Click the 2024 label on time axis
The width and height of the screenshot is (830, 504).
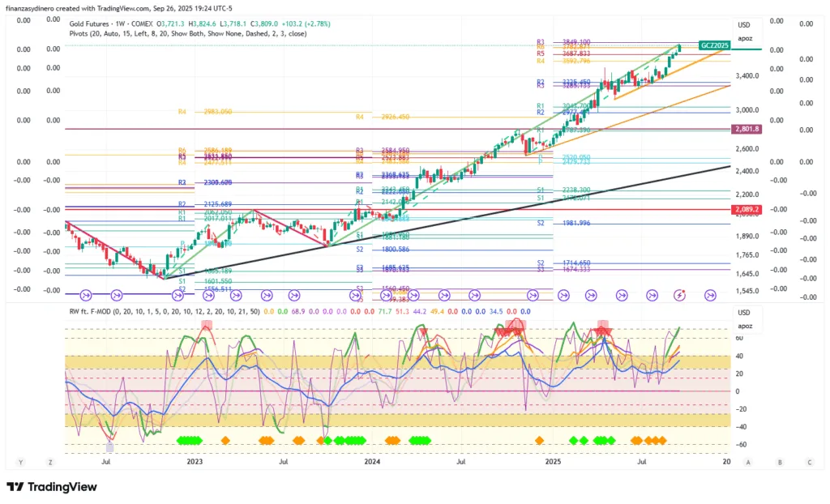(x=372, y=462)
